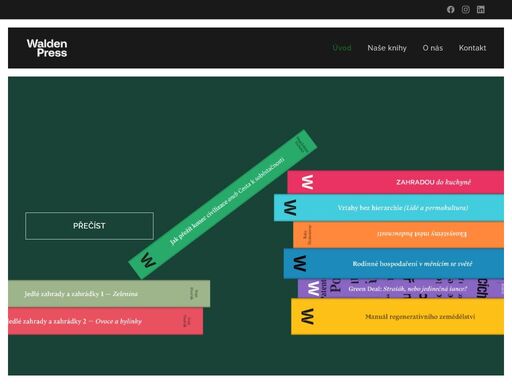Click the Walden Press logo
512x384 pixels.
(47, 48)
